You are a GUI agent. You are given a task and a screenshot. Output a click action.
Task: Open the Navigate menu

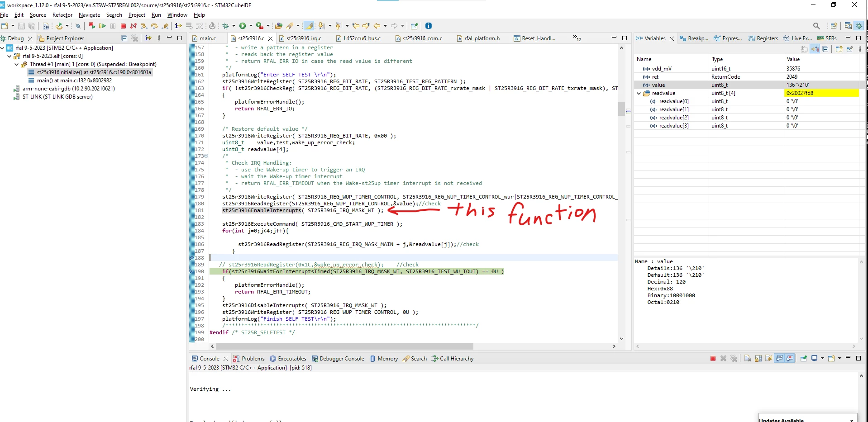pyautogui.click(x=89, y=15)
